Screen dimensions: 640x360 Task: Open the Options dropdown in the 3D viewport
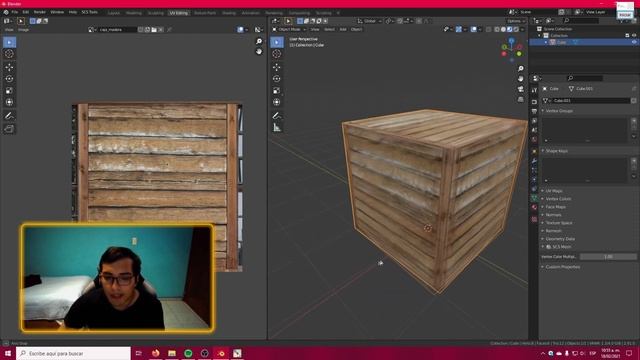click(516, 21)
